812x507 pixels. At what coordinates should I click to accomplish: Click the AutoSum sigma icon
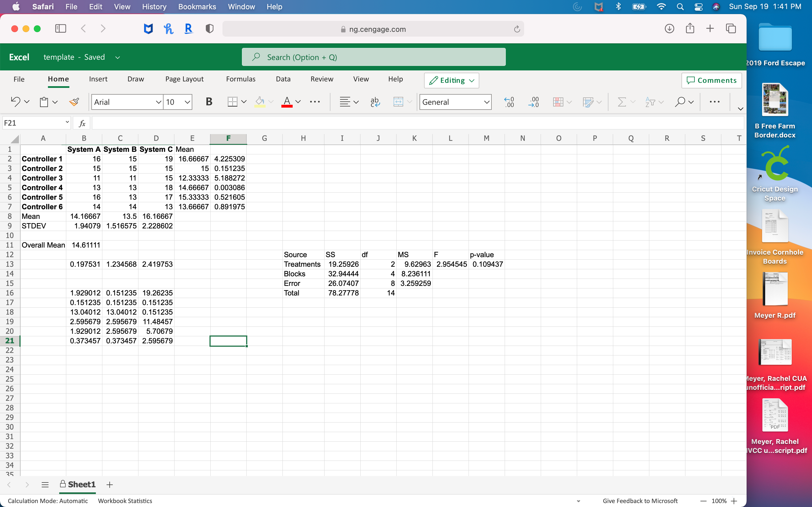click(621, 102)
